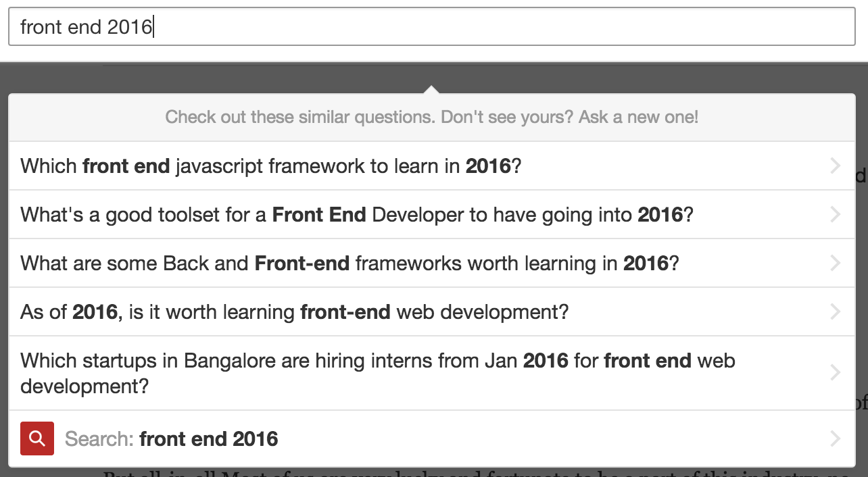Viewport: 868px width, 477px height.
Task: Focus the question search input field
Action: point(500,27)
